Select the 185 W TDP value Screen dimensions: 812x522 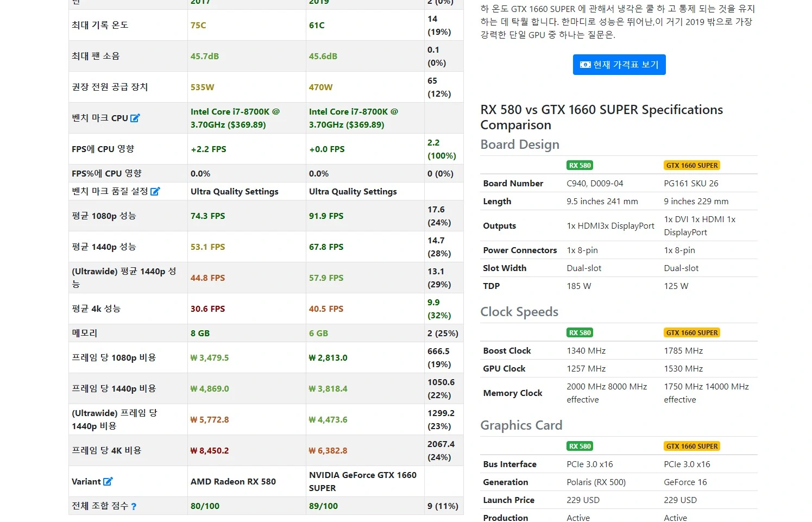578,286
